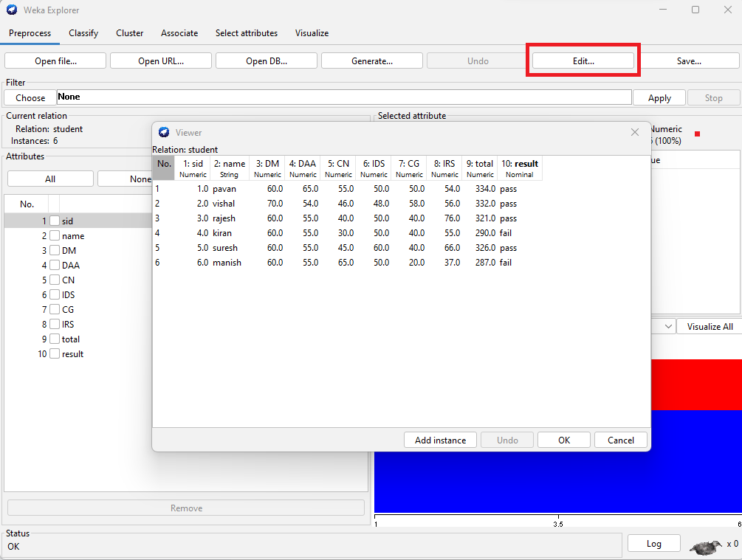The image size is (742, 560).
Task: Select the rajesh name cell
Action: click(230, 218)
